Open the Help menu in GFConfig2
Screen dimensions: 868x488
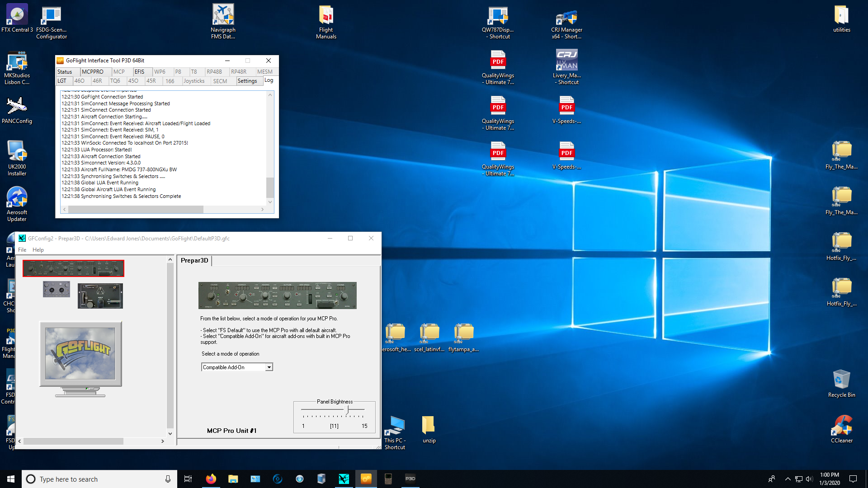tap(38, 250)
